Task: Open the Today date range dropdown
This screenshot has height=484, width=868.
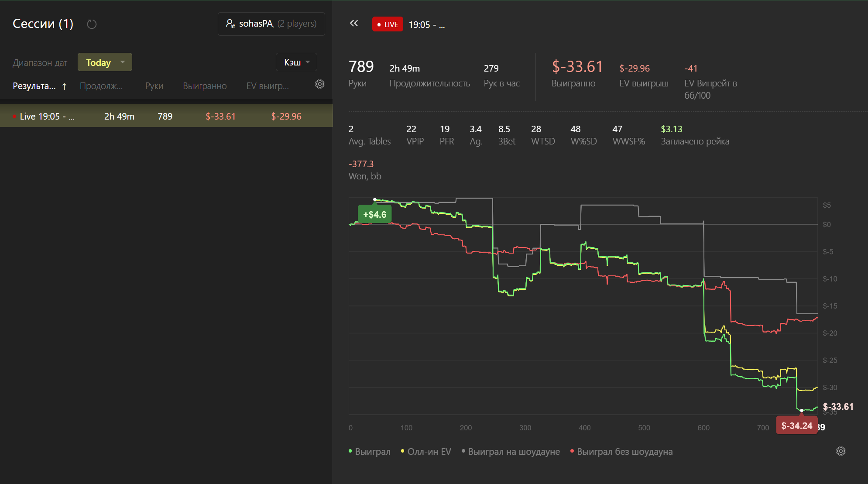Action: (105, 62)
